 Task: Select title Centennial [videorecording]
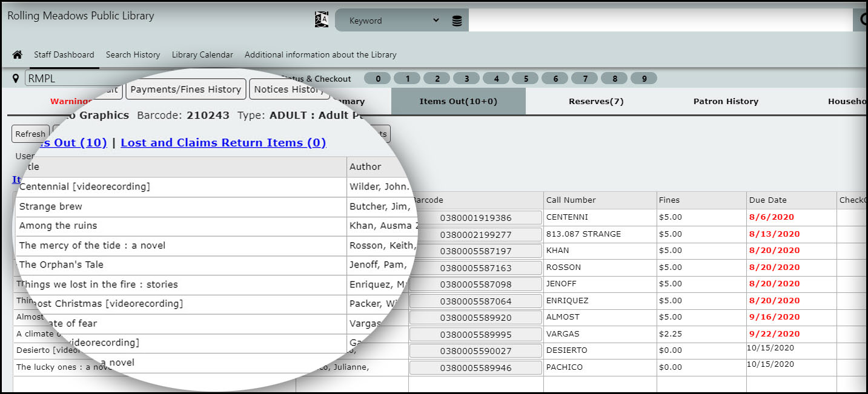point(84,186)
